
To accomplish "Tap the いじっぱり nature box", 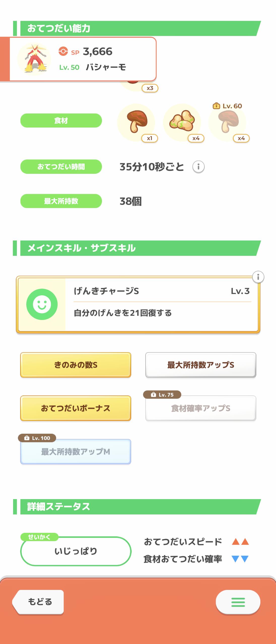I will (x=76, y=551).
